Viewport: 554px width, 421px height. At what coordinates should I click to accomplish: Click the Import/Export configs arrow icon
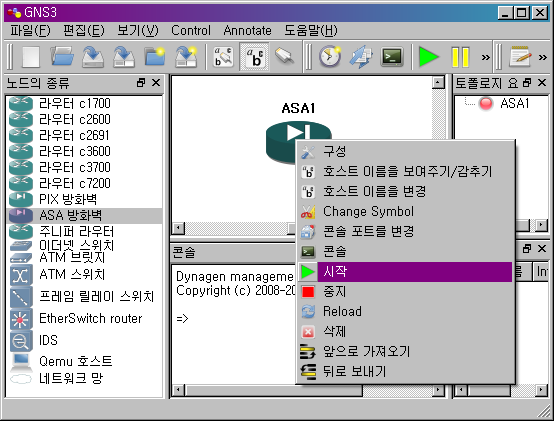click(361, 57)
